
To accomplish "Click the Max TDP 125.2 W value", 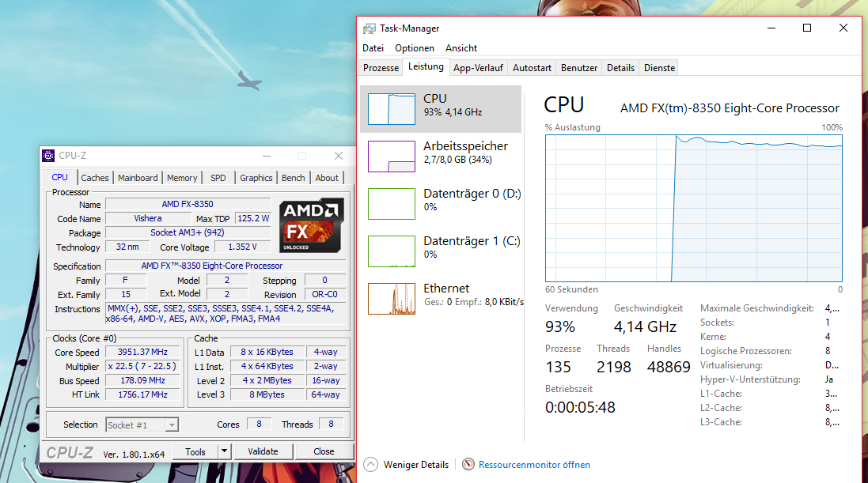I will pos(253,218).
